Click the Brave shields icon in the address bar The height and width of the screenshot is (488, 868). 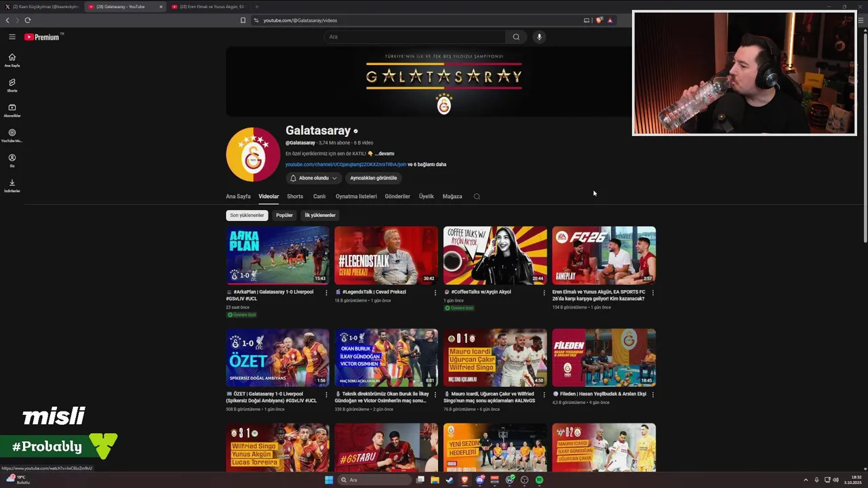(599, 20)
